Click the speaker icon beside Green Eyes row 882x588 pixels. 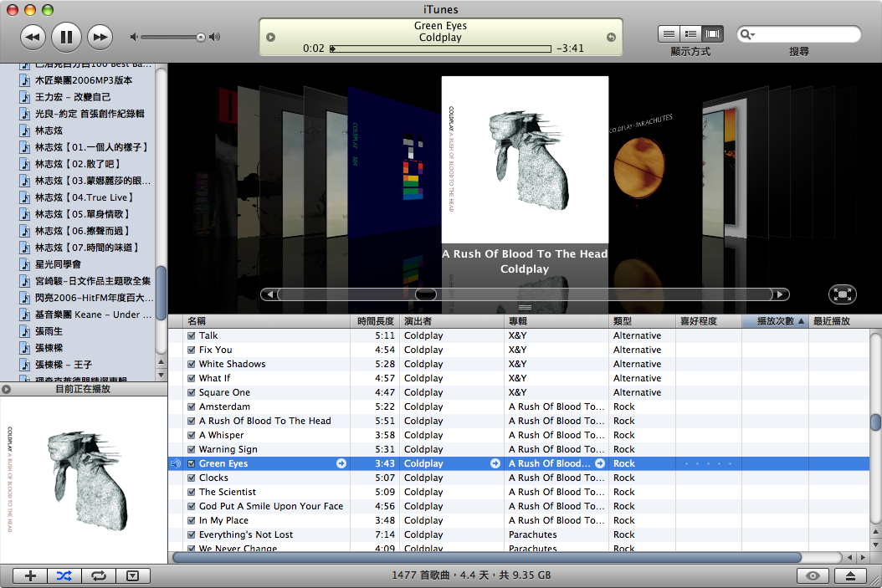point(176,463)
